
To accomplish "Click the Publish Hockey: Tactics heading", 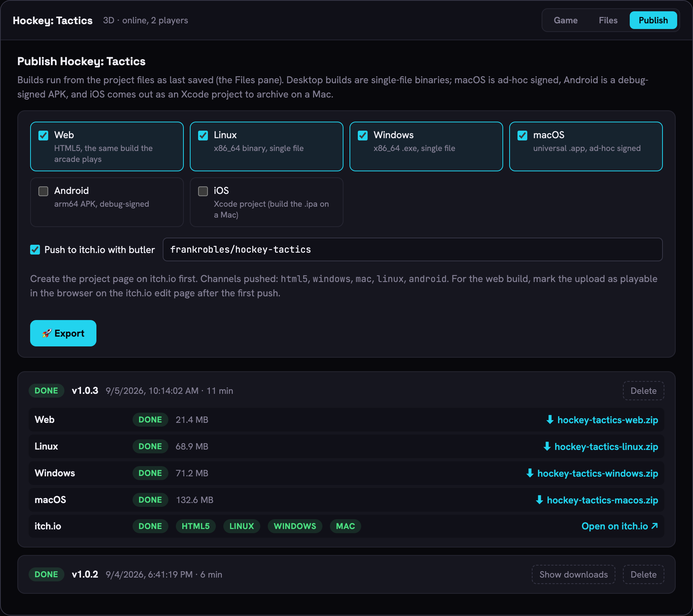I will (81, 61).
